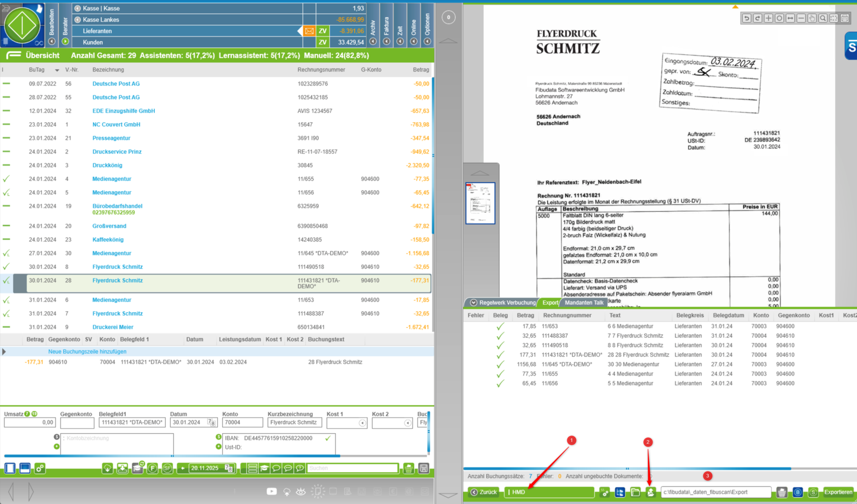857x504 pixels.
Task: Activate the magnifier tool in the viewer
Action: click(823, 18)
